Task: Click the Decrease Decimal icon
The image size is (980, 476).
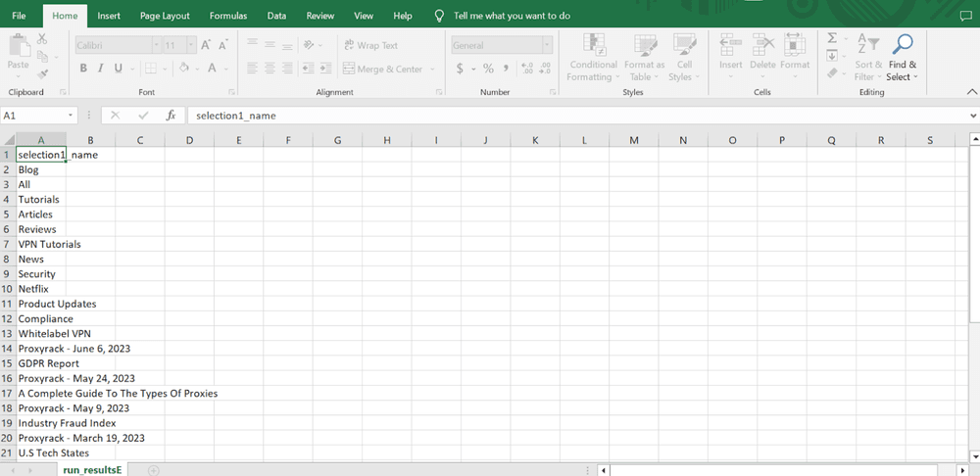Action: [x=545, y=69]
